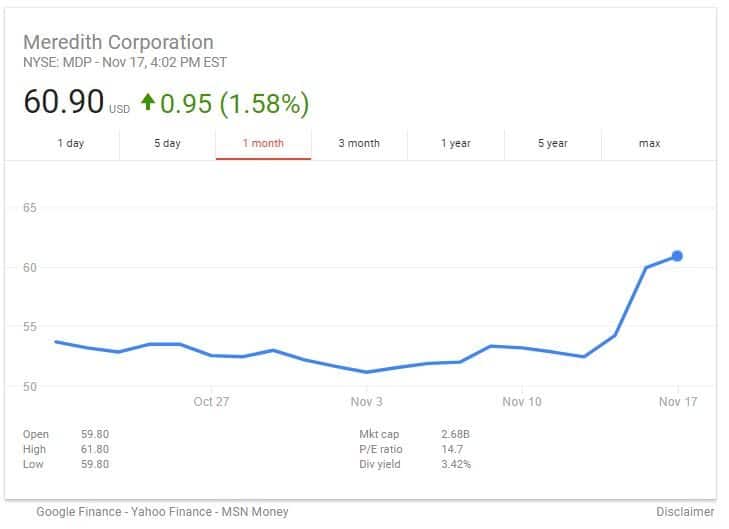Screen dimensions: 729x529
Task: Click the Div yield label
Action: click(x=379, y=464)
